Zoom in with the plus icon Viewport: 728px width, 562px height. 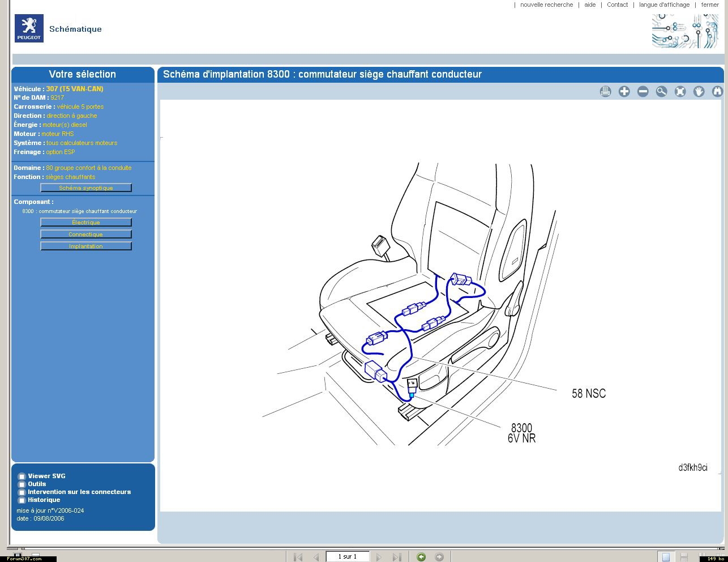click(x=624, y=91)
